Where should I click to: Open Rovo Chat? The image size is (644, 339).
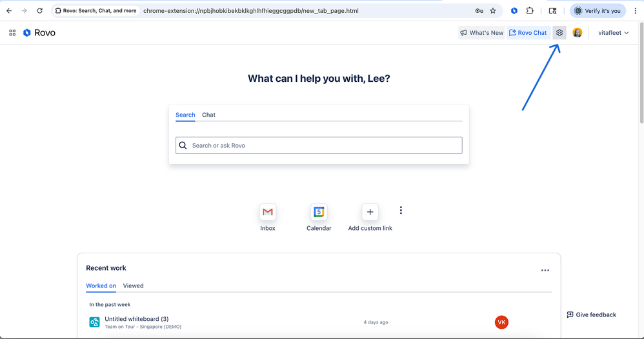point(528,33)
